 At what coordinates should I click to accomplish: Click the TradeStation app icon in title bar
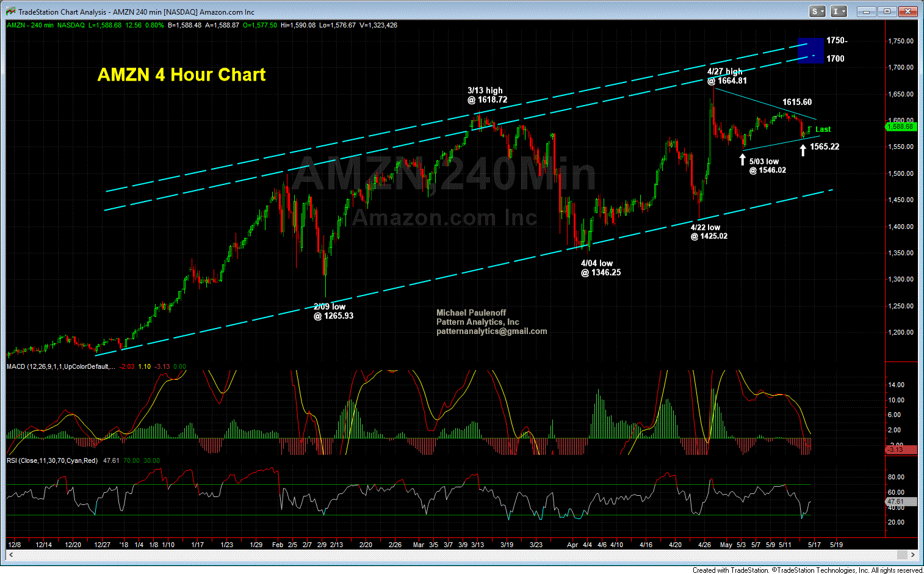[10, 12]
